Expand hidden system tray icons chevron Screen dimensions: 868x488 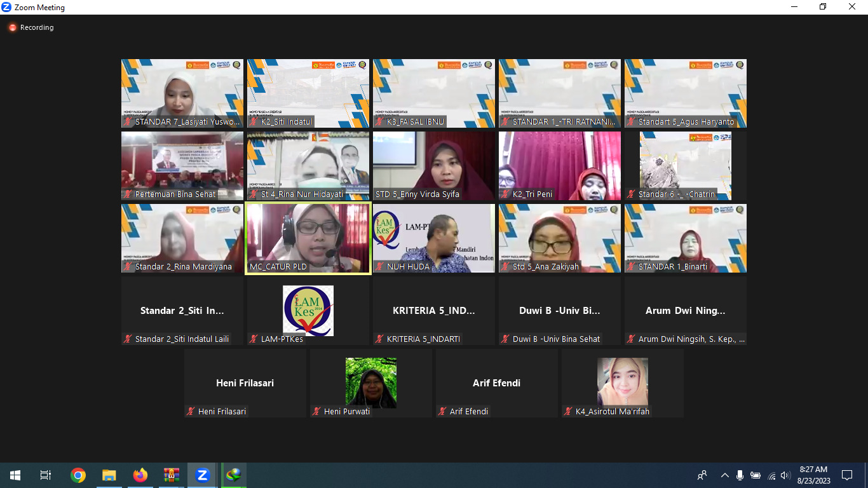tap(724, 475)
